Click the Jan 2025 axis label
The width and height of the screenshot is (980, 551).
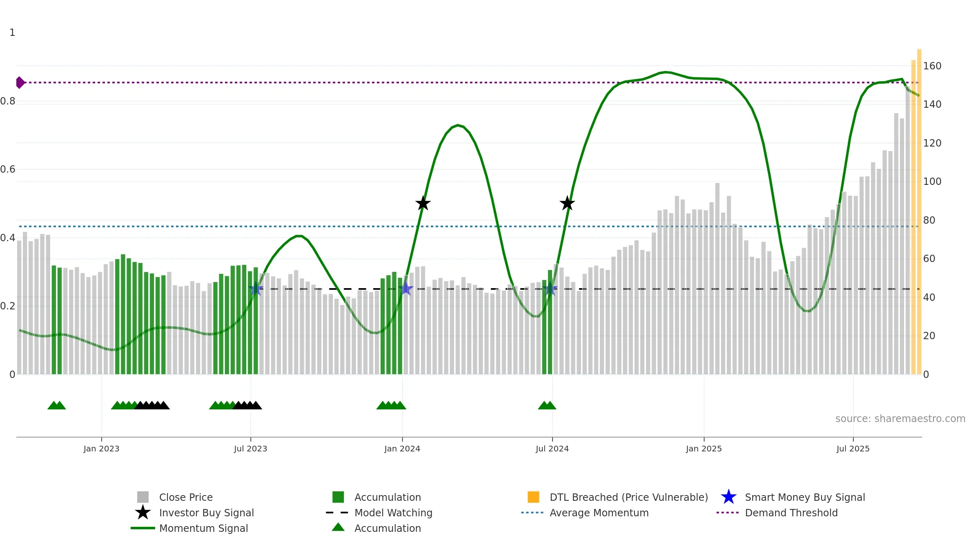(x=704, y=449)
